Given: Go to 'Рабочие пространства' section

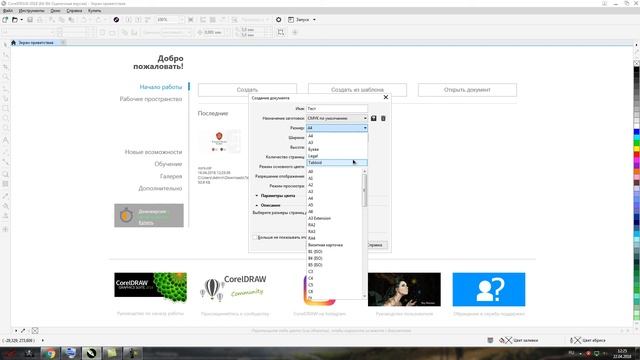Looking at the screenshot, I should pyautogui.click(x=151, y=99).
